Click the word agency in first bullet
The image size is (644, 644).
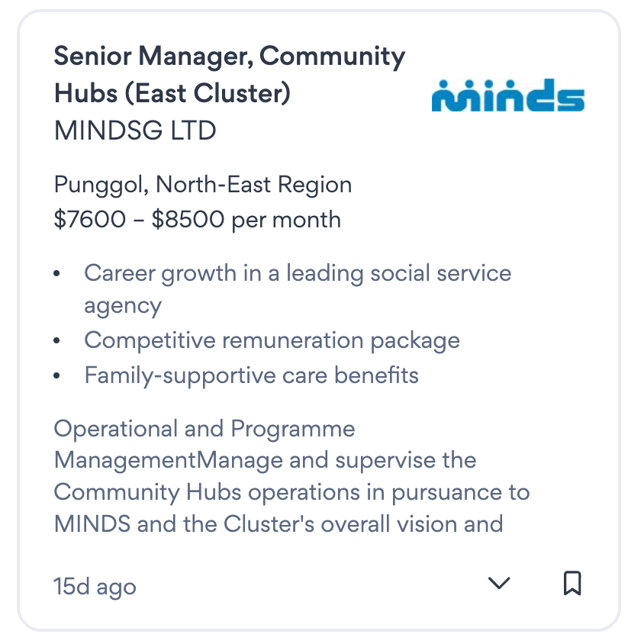point(123,306)
